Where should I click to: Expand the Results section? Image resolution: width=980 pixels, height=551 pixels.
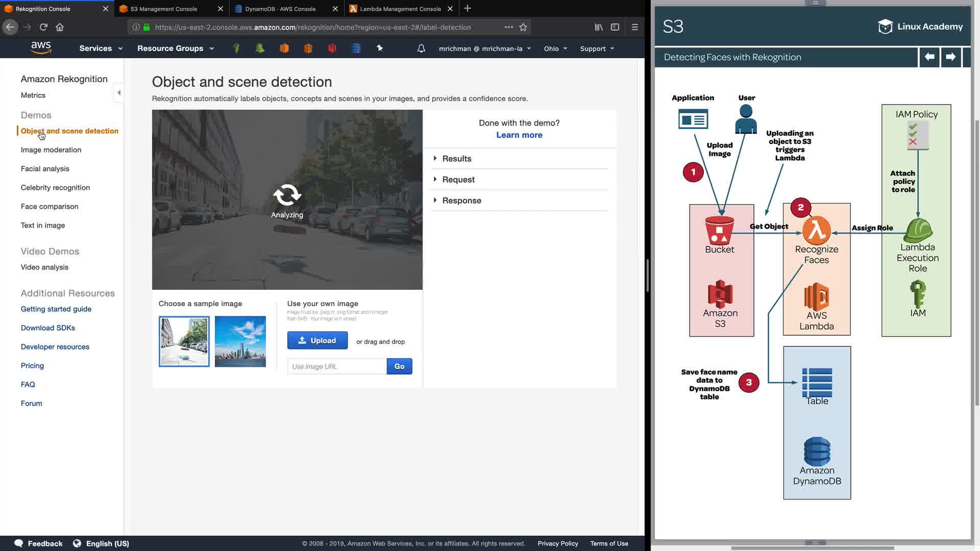(456, 159)
